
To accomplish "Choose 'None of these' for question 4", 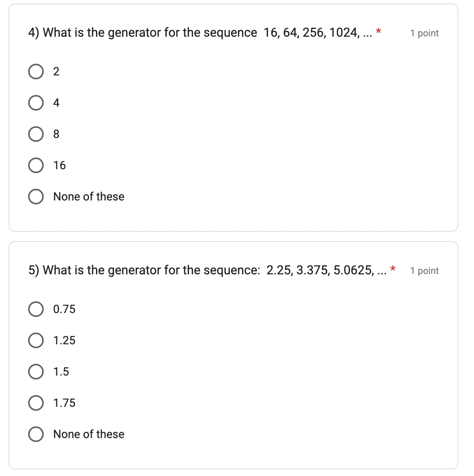I will tap(36, 196).
